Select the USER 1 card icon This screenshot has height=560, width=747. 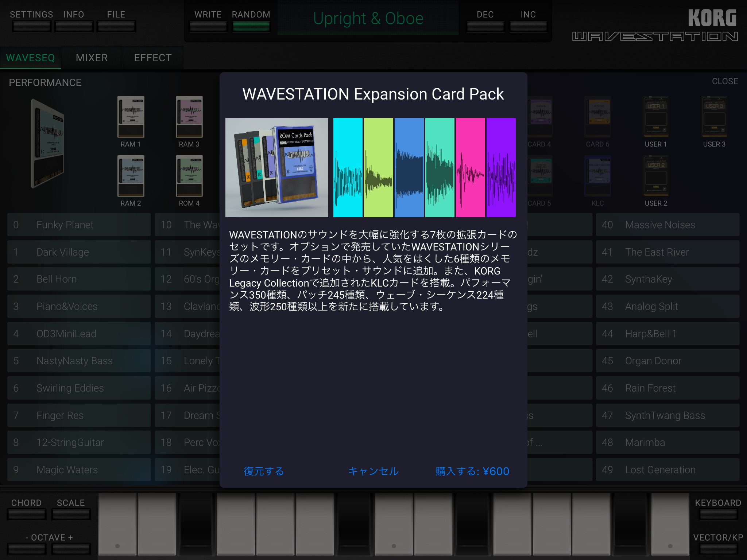pos(656,117)
